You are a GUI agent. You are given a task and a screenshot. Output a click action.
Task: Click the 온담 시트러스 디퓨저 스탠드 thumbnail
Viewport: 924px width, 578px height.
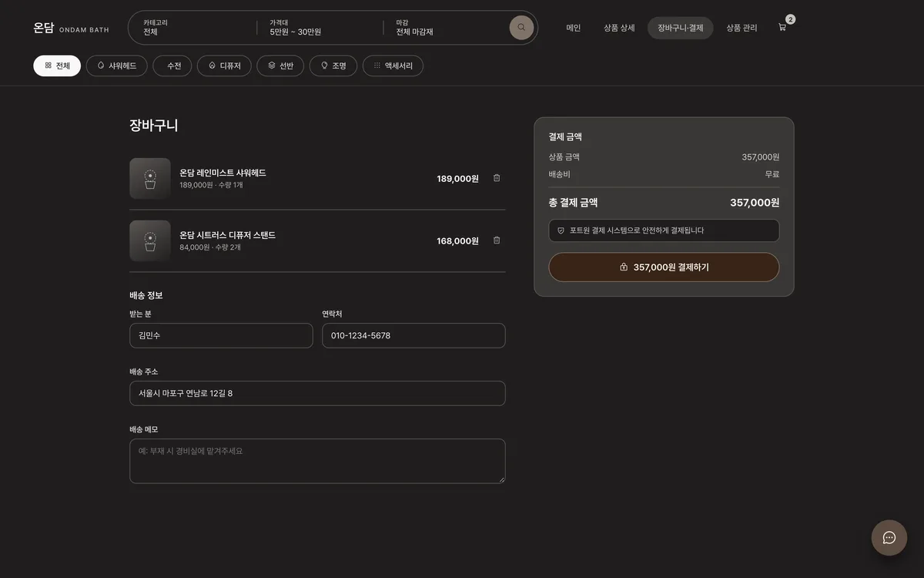(150, 240)
